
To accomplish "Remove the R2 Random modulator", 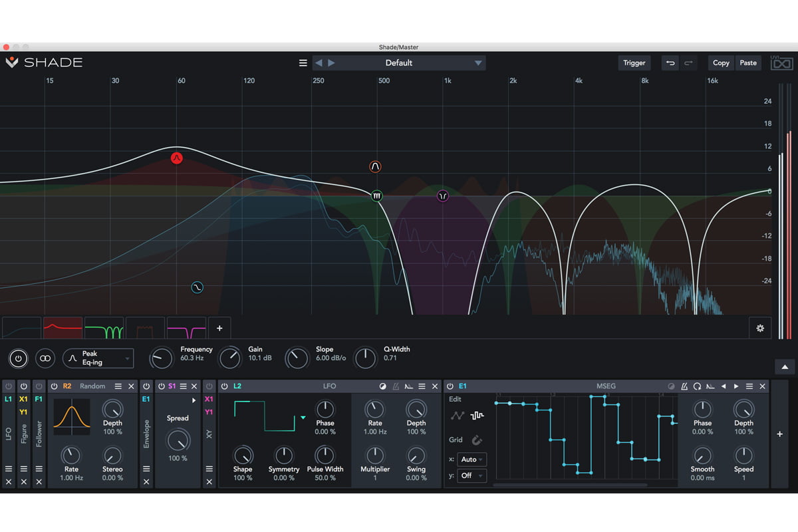I will [x=131, y=386].
